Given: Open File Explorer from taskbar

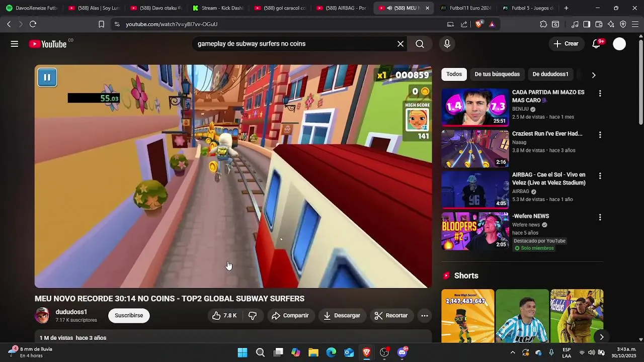Looking at the screenshot, I should tap(313, 352).
